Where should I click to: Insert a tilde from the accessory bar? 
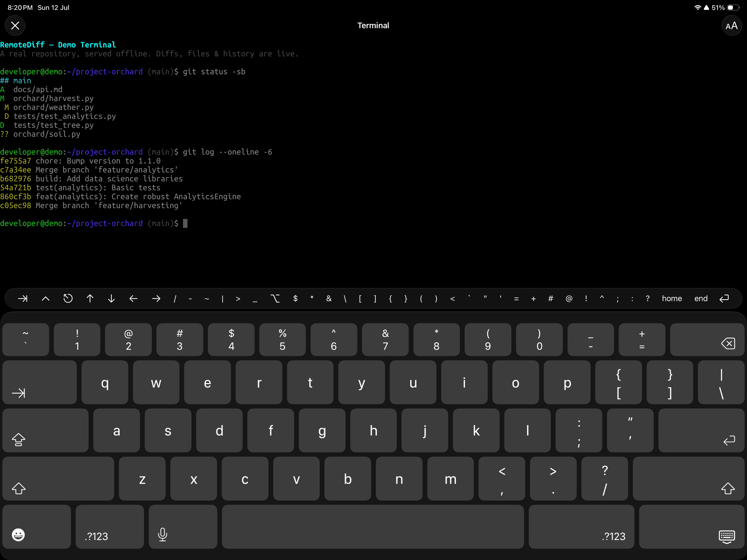(207, 298)
